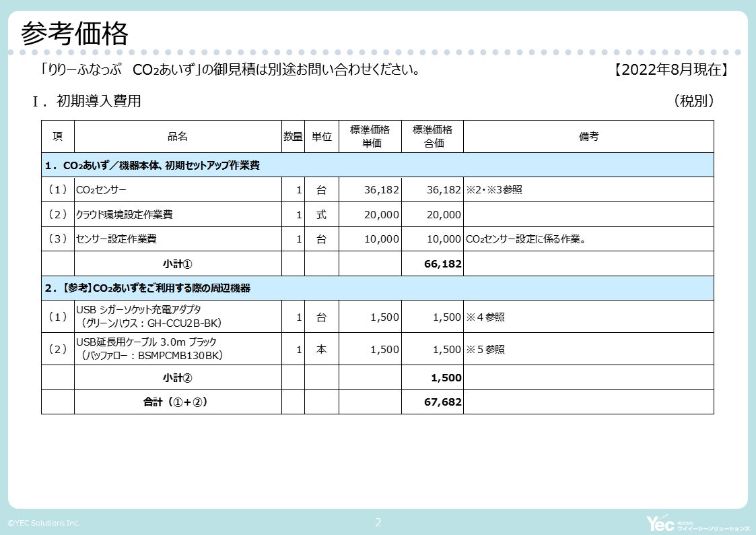Click the ※2･※3参照 remark
This screenshot has width=756, height=535.
pyautogui.click(x=493, y=190)
